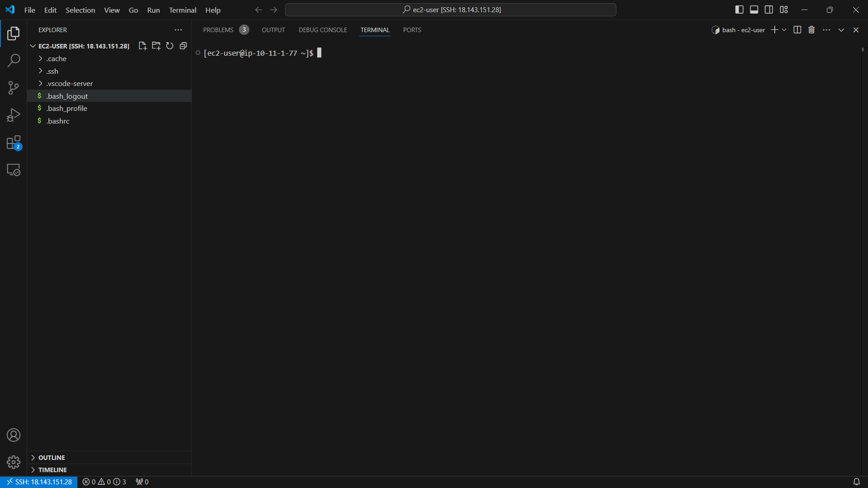The height and width of the screenshot is (488, 868).
Task: Switch to the Output tab
Action: 273,30
